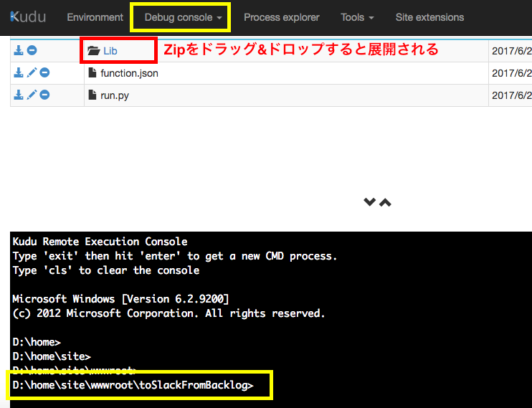Click the 'D:\home>' console line

point(37,342)
